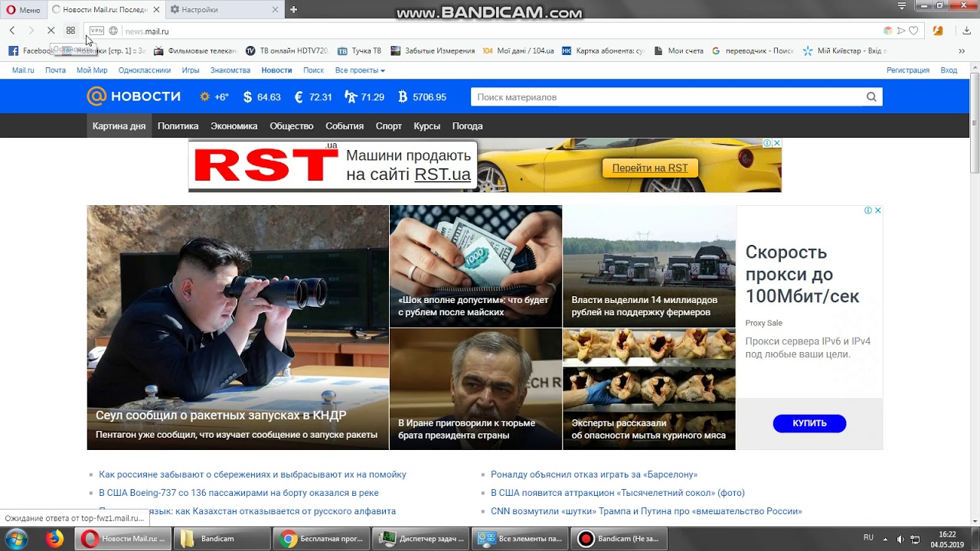Select the Экономика tab
This screenshot has height=551, width=980.
[x=234, y=126]
